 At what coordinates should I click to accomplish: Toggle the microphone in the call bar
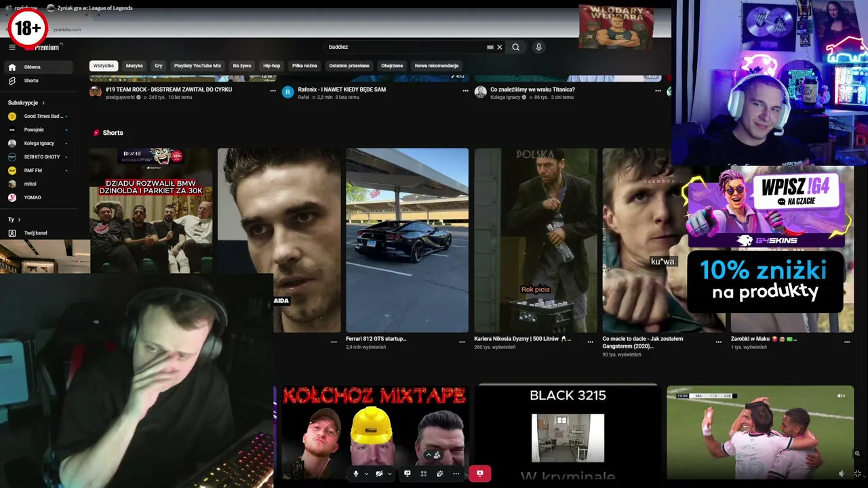pyautogui.click(x=356, y=474)
